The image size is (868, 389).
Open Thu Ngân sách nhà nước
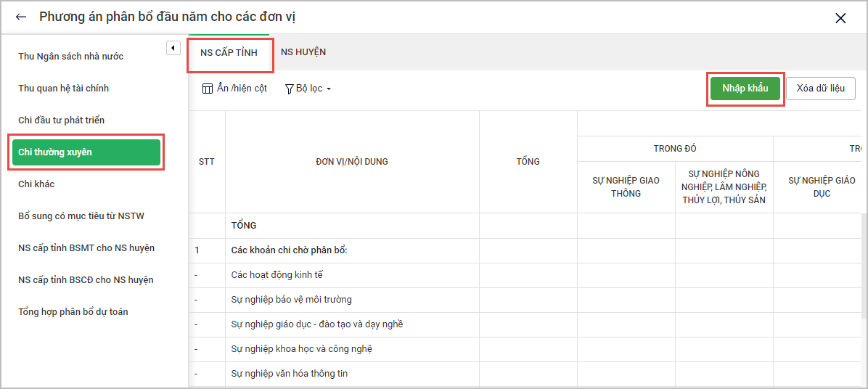click(71, 57)
